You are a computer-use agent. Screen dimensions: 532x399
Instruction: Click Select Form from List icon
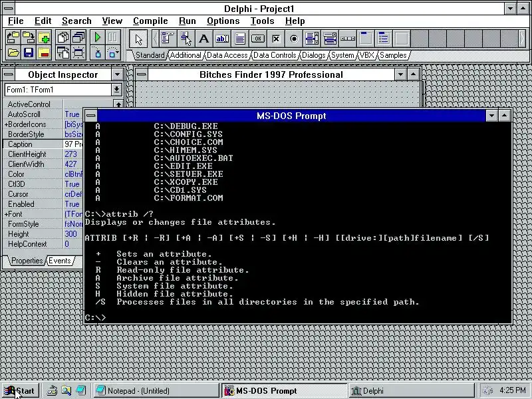(78, 37)
